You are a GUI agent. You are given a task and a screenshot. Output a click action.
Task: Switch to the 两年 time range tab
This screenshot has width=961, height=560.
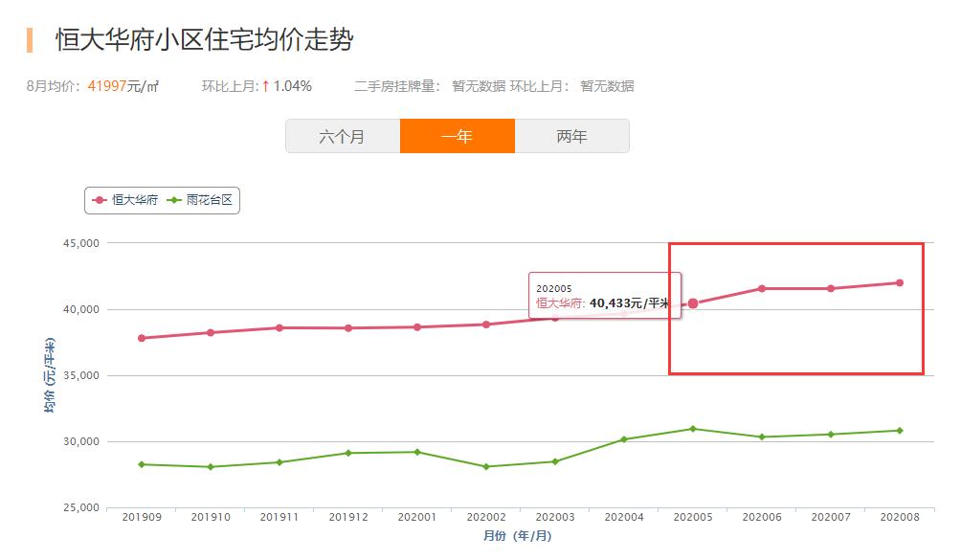coord(573,135)
